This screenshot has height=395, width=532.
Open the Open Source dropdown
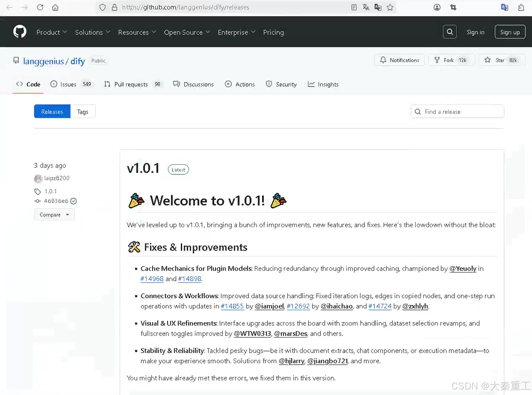[x=187, y=32]
